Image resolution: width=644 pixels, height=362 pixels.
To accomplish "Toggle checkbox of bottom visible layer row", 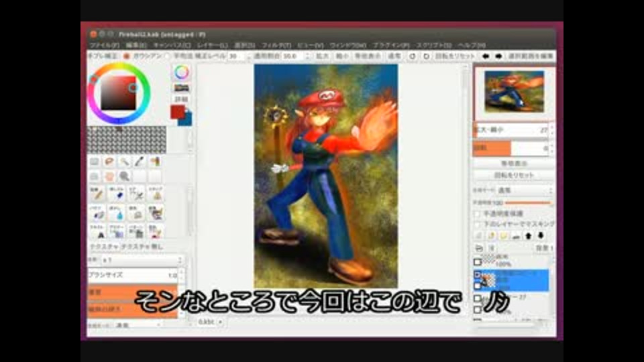I will pyautogui.click(x=477, y=310).
